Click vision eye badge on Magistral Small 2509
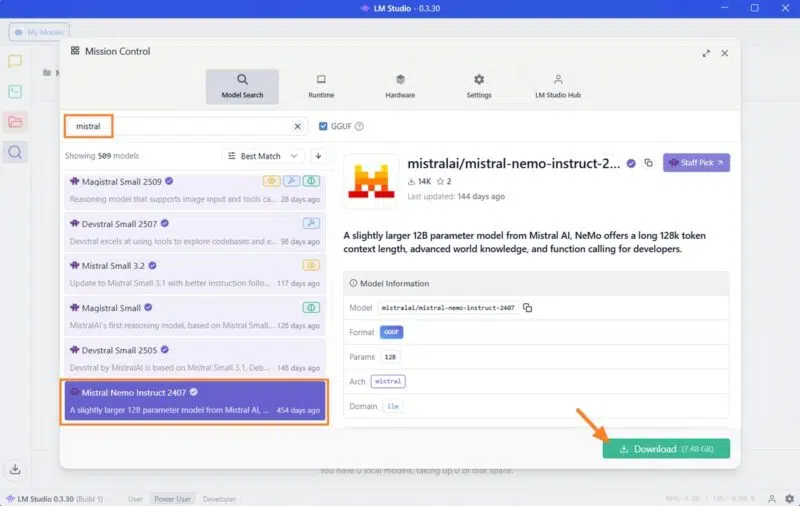 [271, 181]
